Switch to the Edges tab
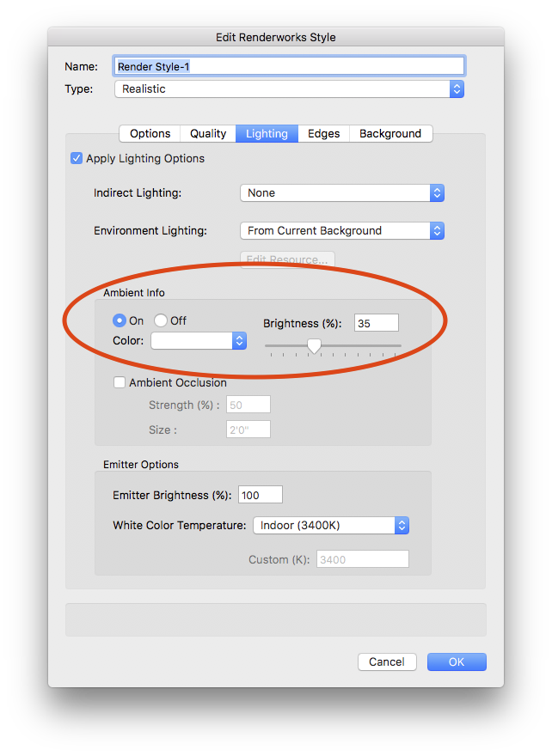The image size is (552, 756). pos(323,133)
